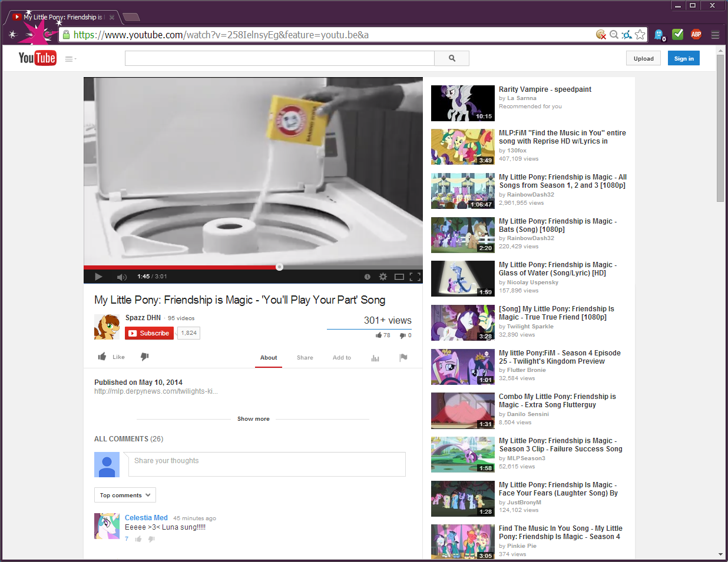728x562 pixels.
Task: Open the Glass of Water video title link
Action: [x=558, y=269]
